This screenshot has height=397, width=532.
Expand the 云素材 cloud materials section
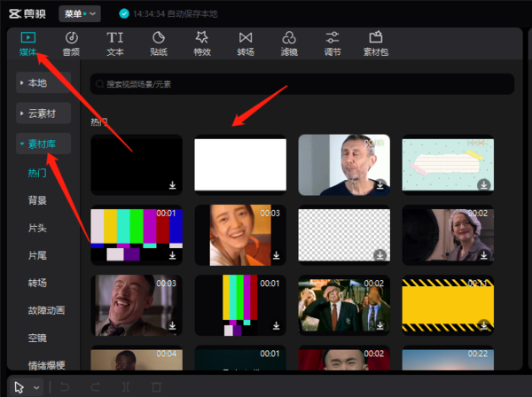click(43, 113)
